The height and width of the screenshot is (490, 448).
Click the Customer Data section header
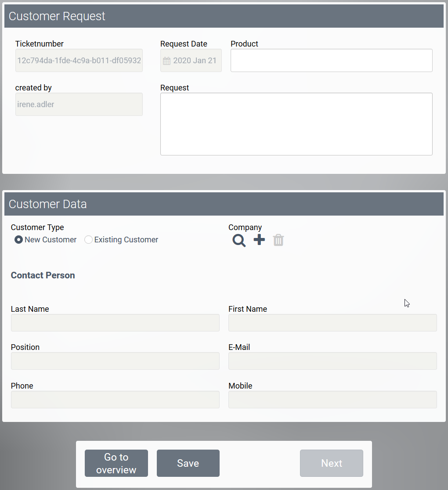tap(224, 204)
